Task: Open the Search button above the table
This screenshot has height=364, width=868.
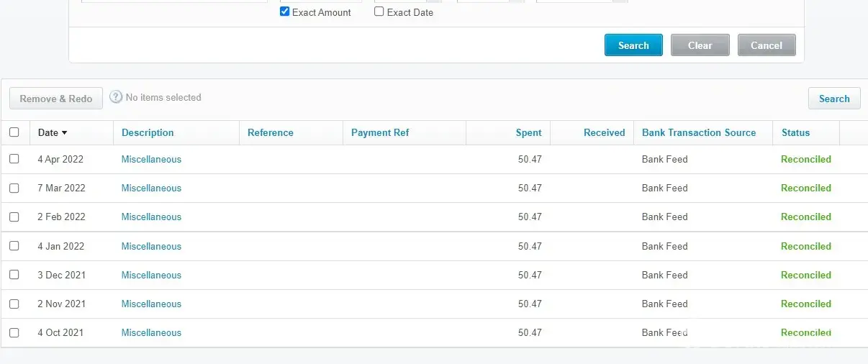Action: (834, 99)
